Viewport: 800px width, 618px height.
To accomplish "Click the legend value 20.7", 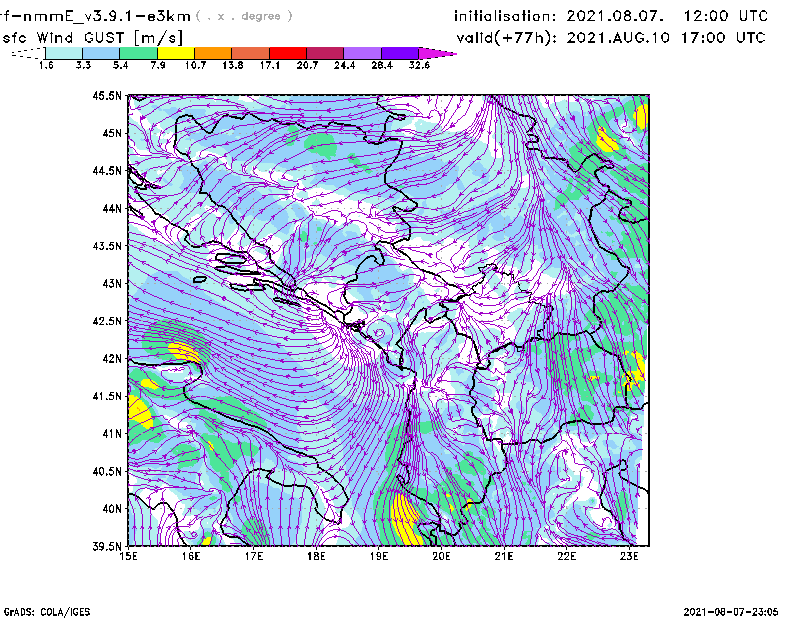I will point(307,65).
